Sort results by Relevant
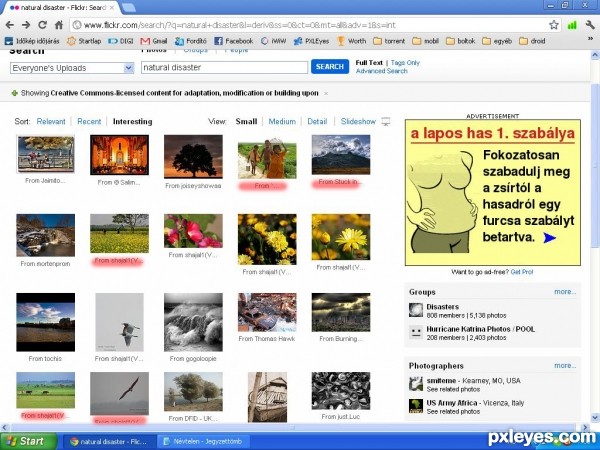Image resolution: width=600 pixels, height=450 pixels. click(51, 122)
